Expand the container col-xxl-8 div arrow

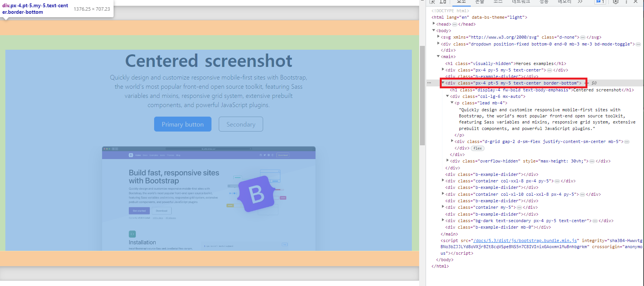[443, 180]
